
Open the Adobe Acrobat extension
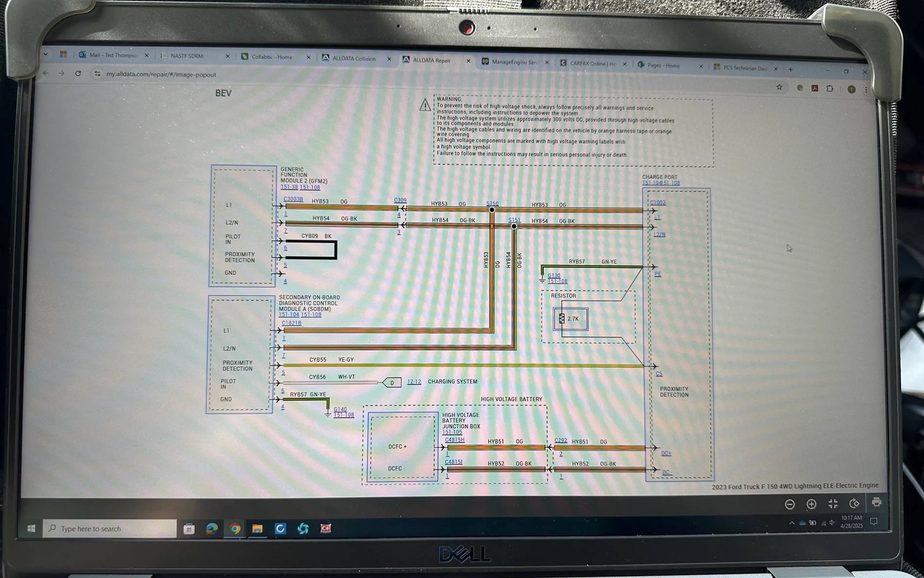pyautogui.click(x=815, y=88)
